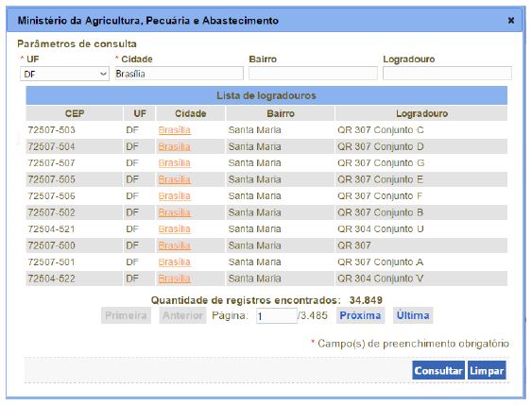Jump to the Última page
Viewport: 532px width, 405px height.
point(413,315)
